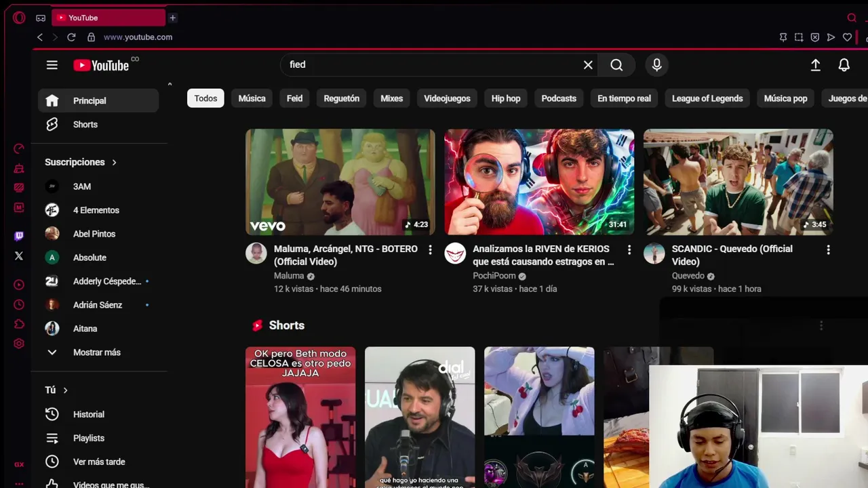Select the Mixes filter chip
This screenshot has height=488, width=868.
click(x=392, y=98)
